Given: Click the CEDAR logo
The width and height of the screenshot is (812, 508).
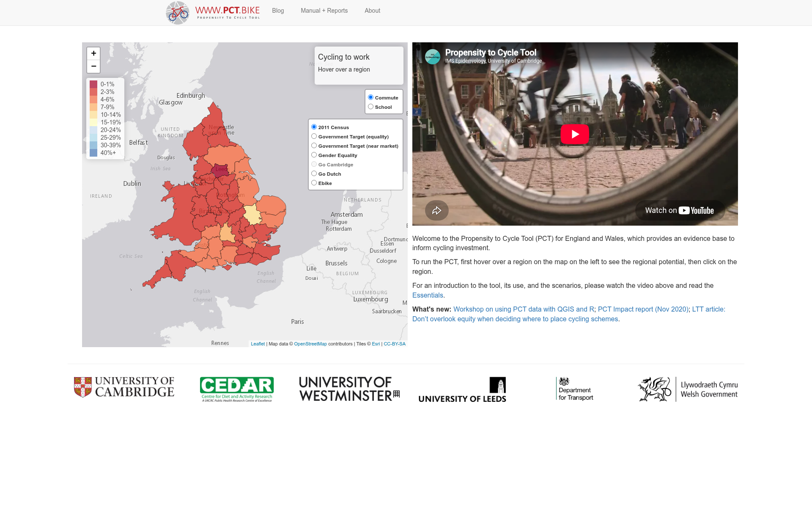Looking at the screenshot, I should 237,389.
